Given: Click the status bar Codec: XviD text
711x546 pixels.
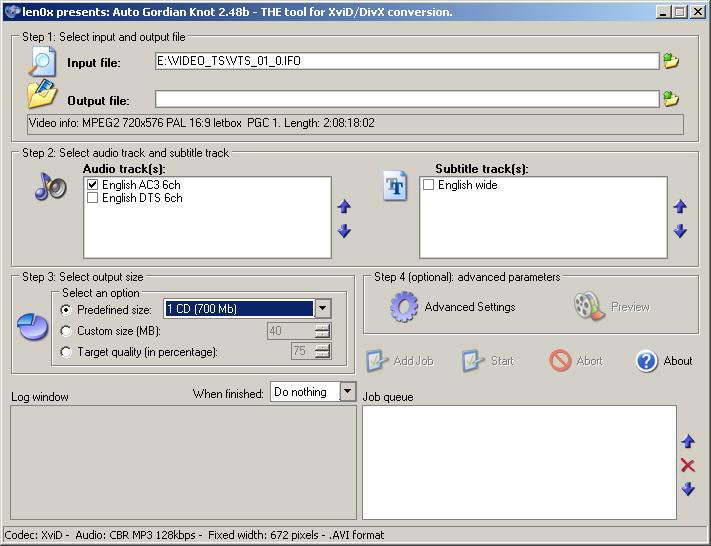Looking at the screenshot, I should tap(194, 535).
